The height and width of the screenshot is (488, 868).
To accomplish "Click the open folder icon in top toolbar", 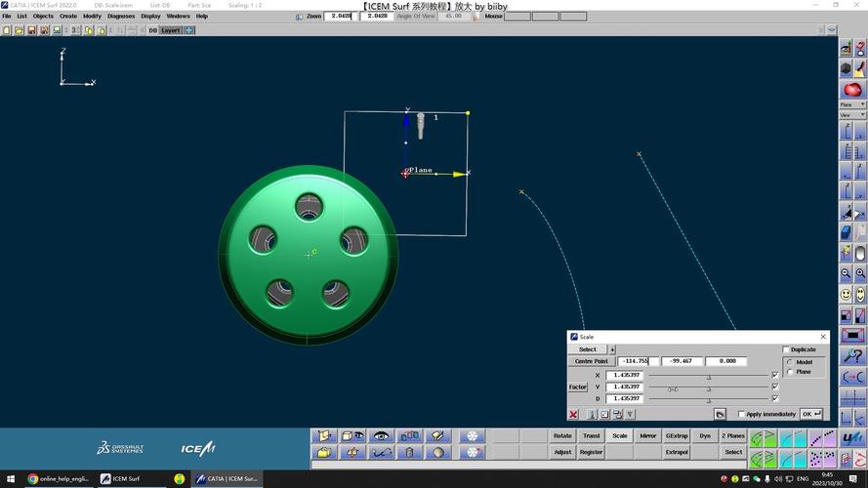I will 19,30.
